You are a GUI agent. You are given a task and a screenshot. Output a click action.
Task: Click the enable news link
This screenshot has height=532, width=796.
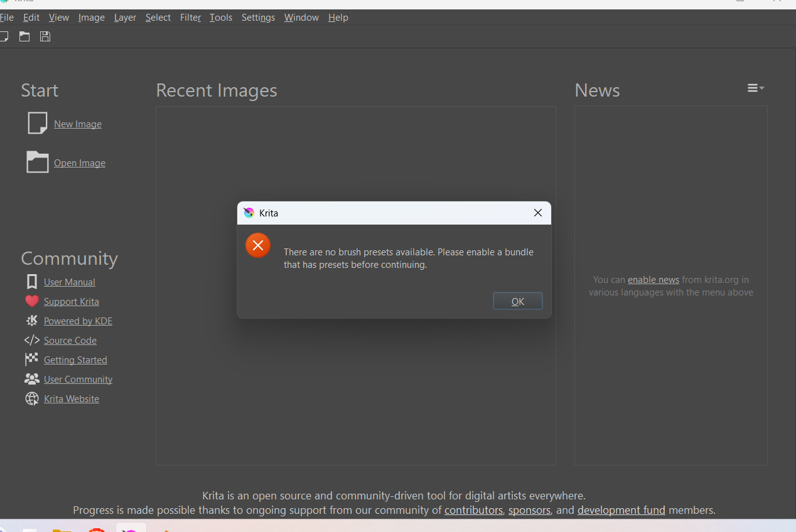(x=653, y=280)
